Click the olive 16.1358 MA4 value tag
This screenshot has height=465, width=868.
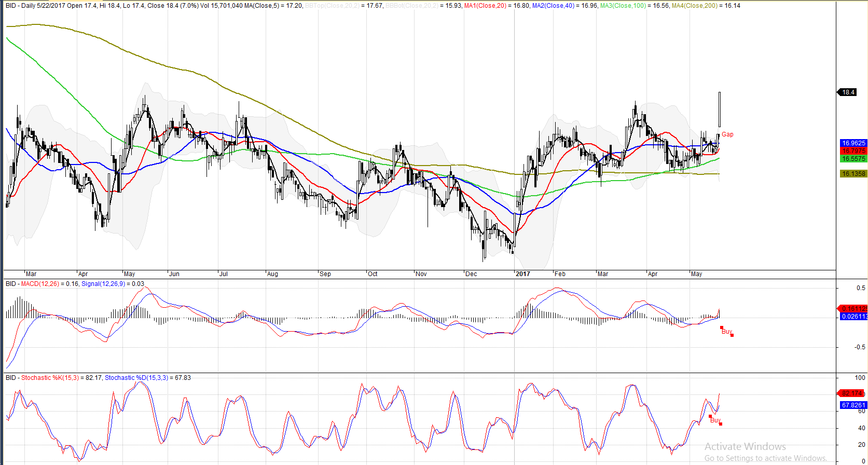pyautogui.click(x=853, y=174)
